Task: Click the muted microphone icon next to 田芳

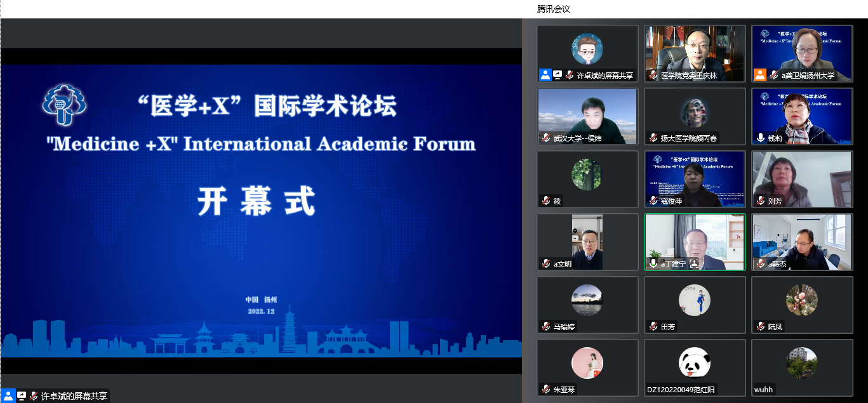Action: tap(653, 326)
